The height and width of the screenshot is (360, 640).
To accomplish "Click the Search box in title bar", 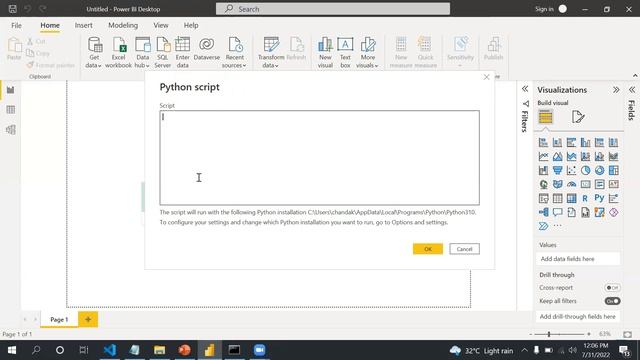I will (x=333, y=9).
